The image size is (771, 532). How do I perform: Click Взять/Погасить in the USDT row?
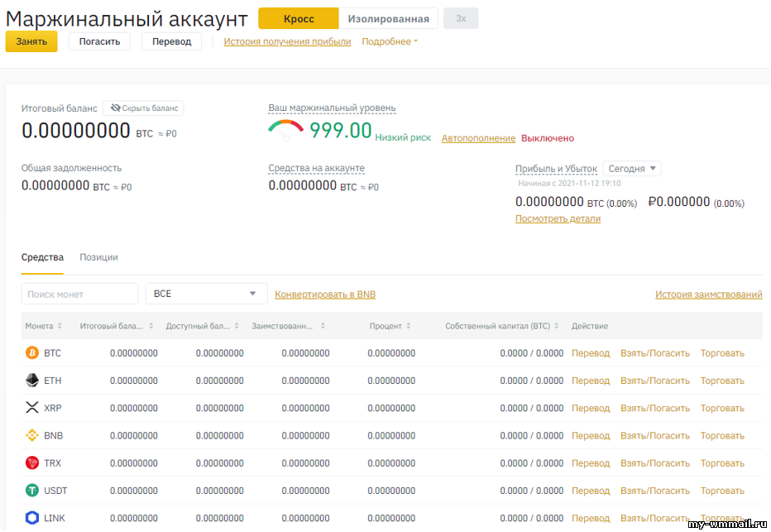click(655, 491)
